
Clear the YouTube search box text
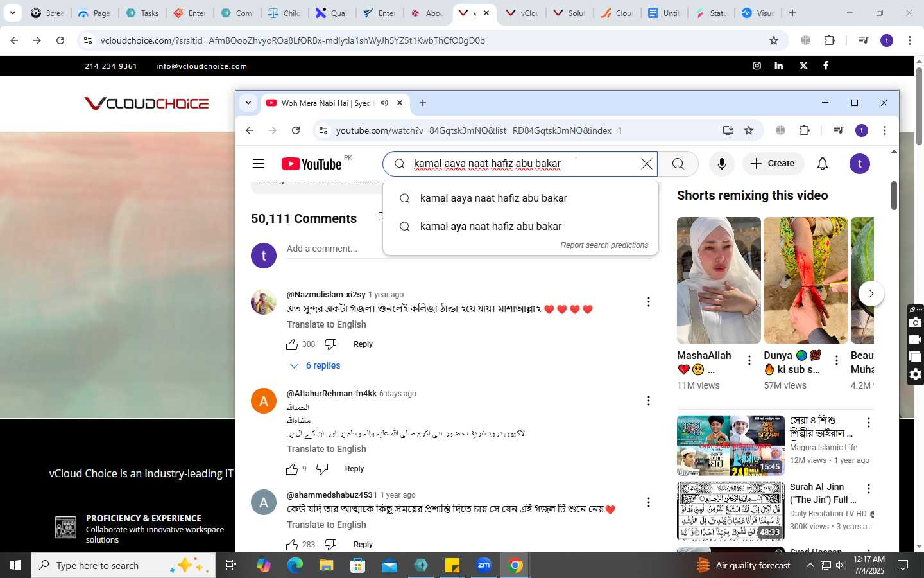(646, 164)
